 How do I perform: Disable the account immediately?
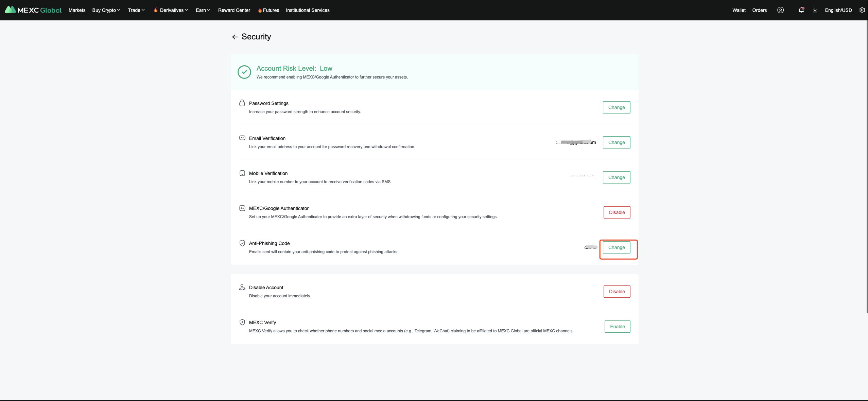(x=617, y=292)
